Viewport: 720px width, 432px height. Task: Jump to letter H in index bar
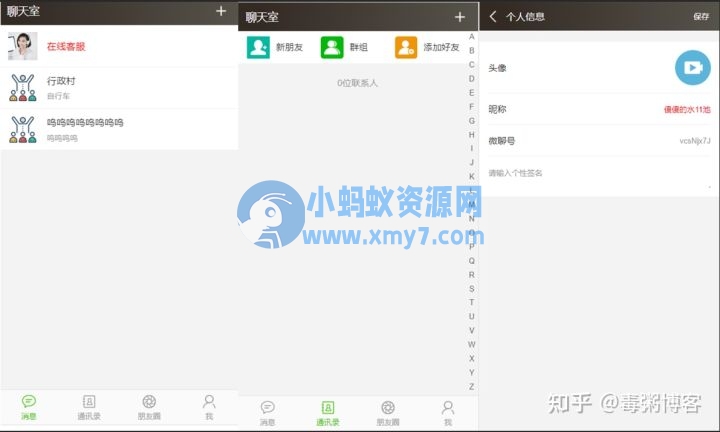click(x=472, y=135)
